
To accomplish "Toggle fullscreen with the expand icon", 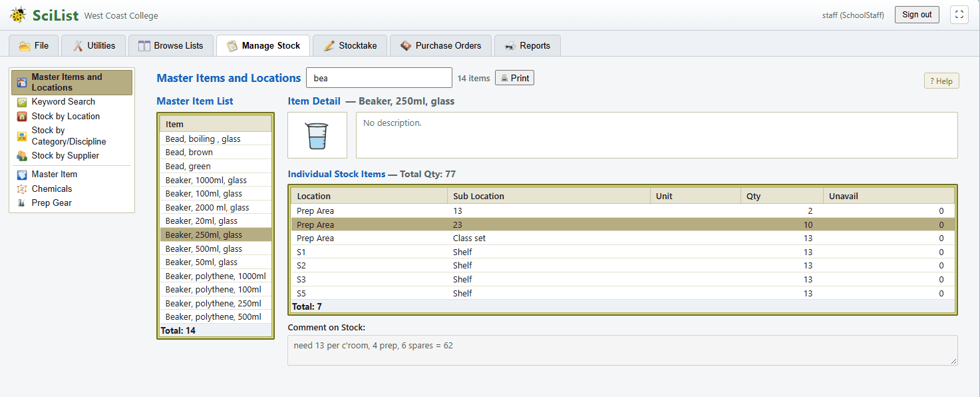I will (959, 15).
